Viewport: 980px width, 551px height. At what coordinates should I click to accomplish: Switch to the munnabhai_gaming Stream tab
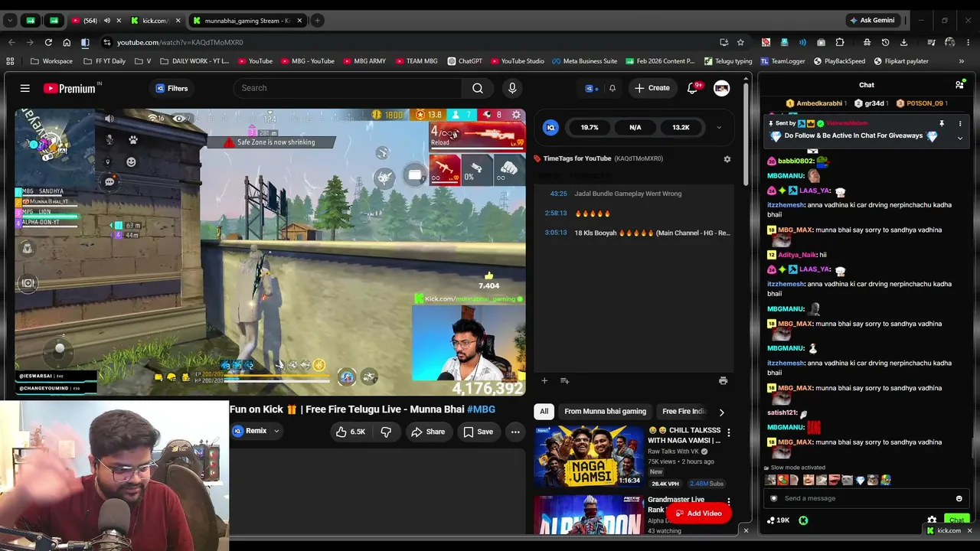[x=247, y=21]
